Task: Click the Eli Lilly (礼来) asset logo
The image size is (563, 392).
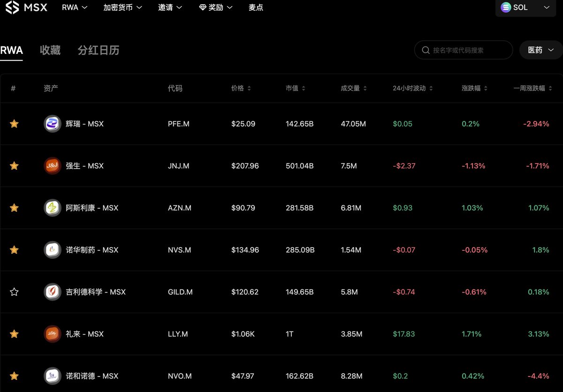Action: [x=53, y=334]
